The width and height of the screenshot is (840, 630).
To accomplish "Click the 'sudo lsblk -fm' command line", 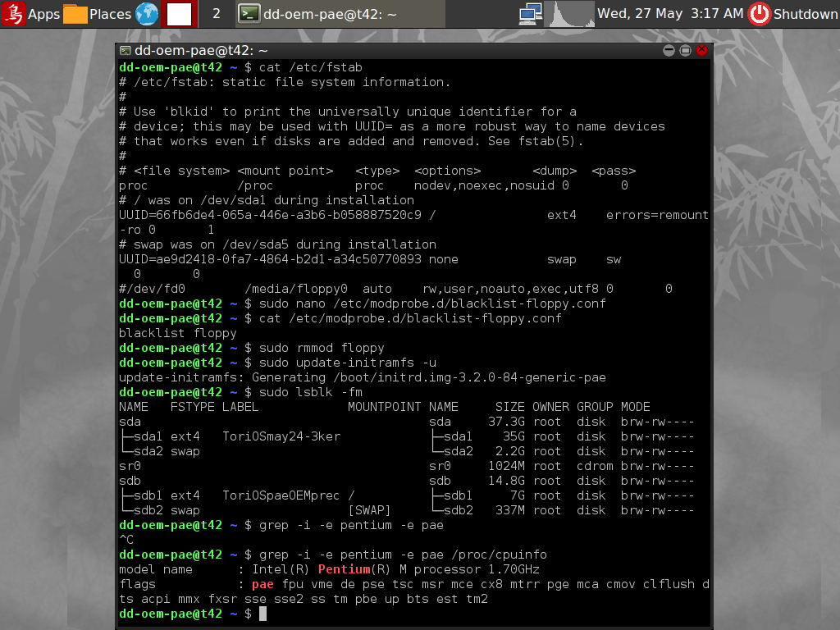I will (310, 392).
